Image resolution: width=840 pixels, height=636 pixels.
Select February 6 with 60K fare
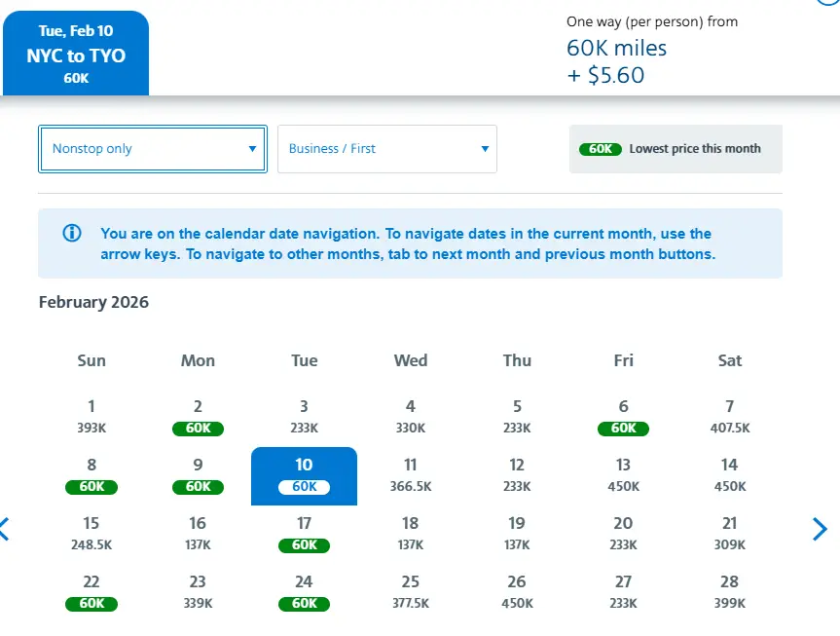(624, 417)
